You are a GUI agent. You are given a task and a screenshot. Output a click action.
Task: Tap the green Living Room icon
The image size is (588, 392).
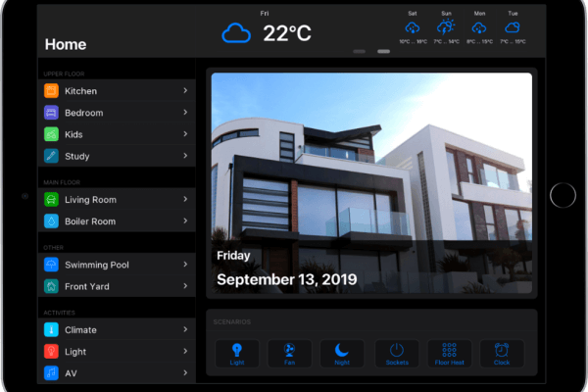(x=51, y=200)
